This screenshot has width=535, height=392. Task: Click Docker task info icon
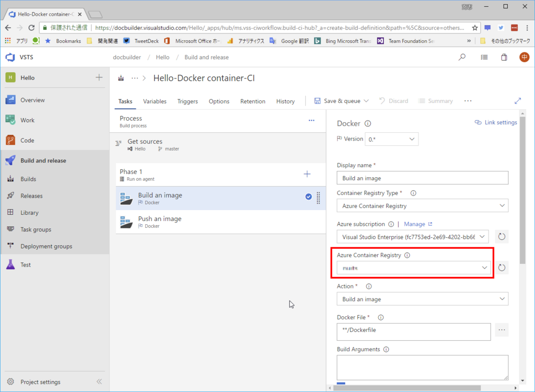tap(368, 123)
